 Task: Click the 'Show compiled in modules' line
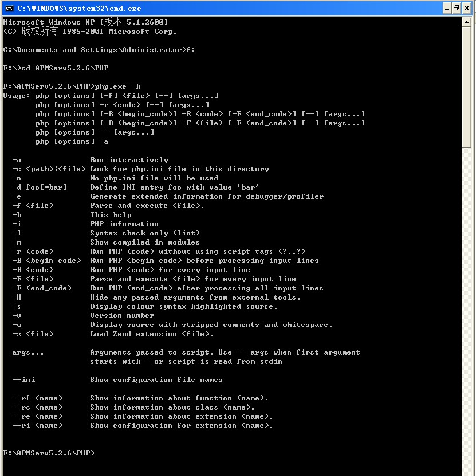click(144, 242)
